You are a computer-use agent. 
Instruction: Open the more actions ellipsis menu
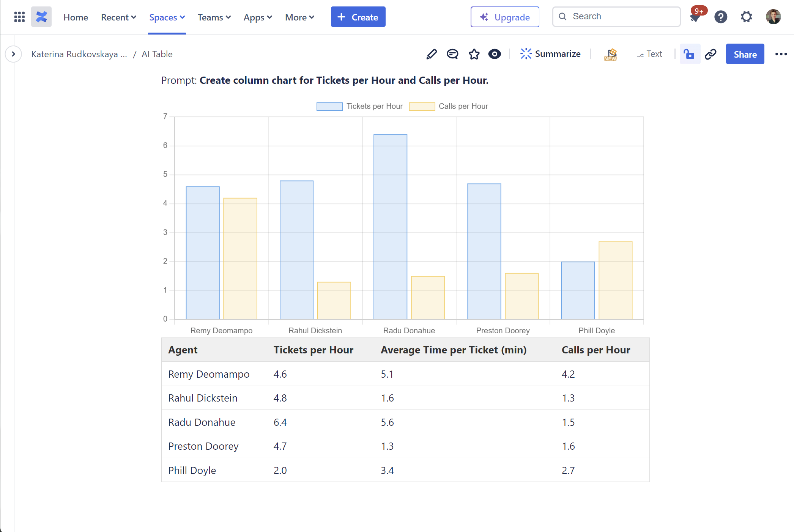point(781,54)
